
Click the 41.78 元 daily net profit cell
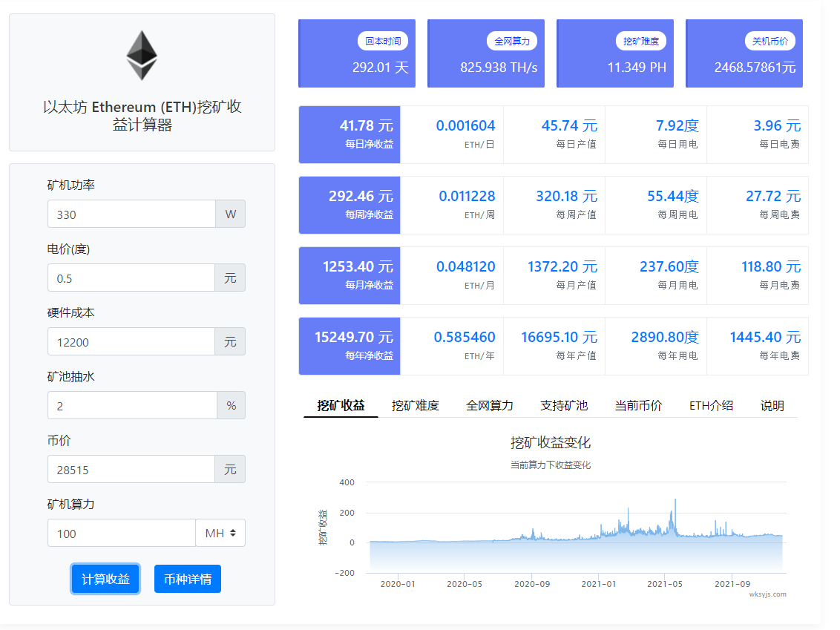(350, 134)
